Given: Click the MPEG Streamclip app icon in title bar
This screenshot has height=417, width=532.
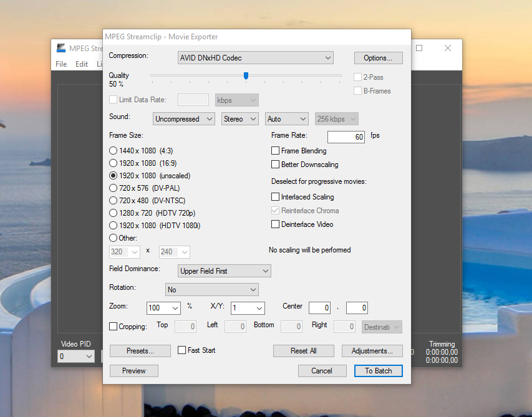Looking at the screenshot, I should click(61, 48).
